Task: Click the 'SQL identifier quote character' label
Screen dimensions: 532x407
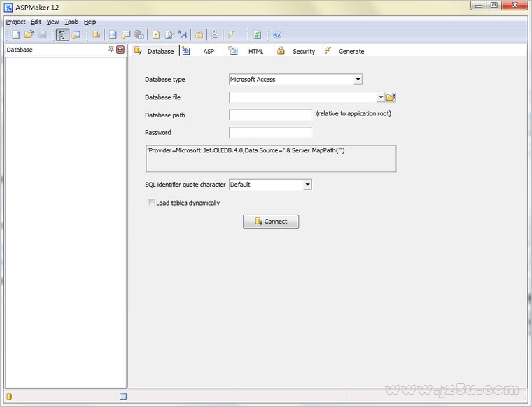Action: coord(185,185)
